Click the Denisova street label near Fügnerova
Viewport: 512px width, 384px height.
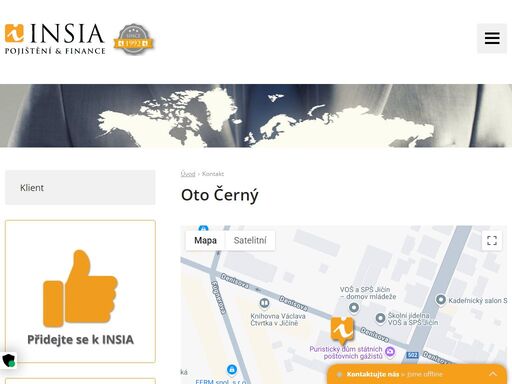click(x=235, y=281)
